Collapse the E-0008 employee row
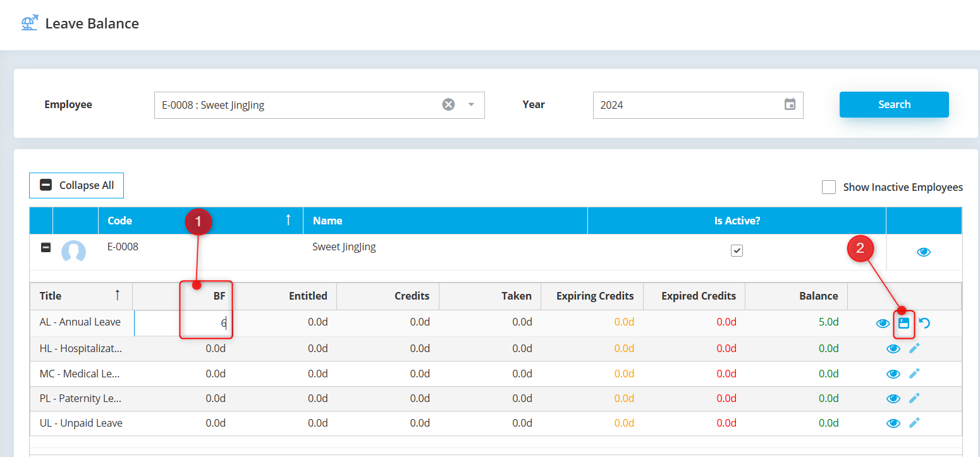This screenshot has height=457, width=980. tap(46, 248)
